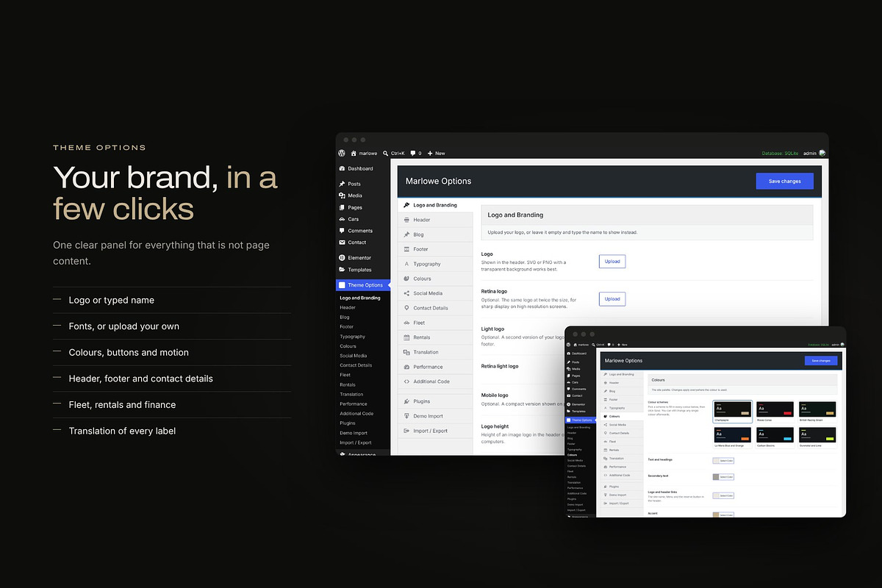This screenshot has height=588, width=882.
Task: Switch to Typography options tab, Logo and Branding window
Action: point(435,264)
